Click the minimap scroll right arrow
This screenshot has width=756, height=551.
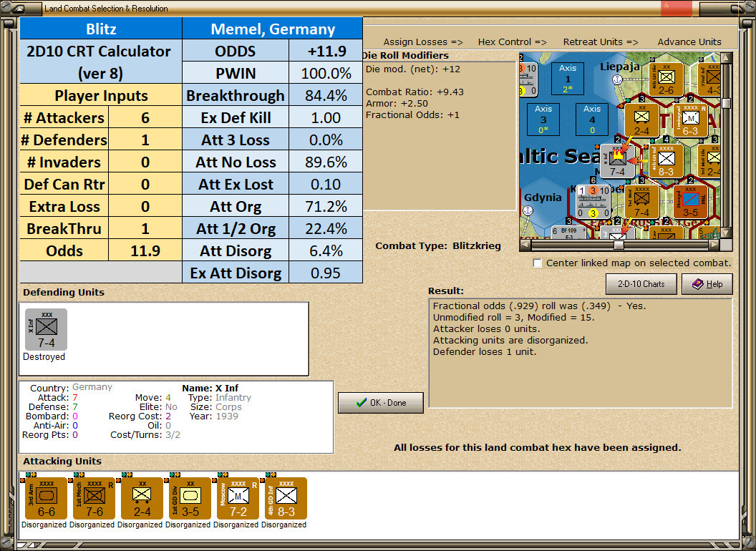coord(714,245)
